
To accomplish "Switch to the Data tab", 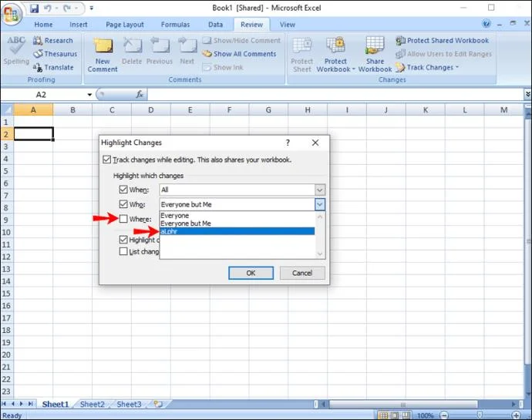I will [x=215, y=25].
